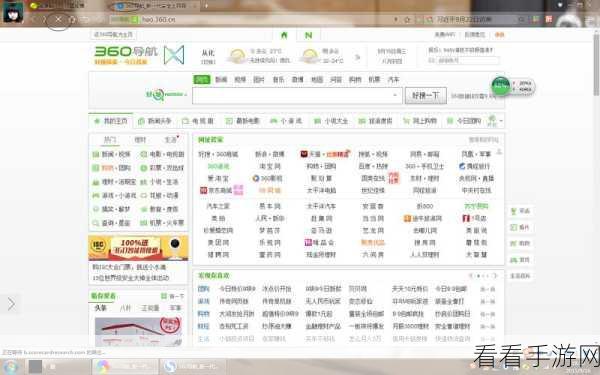This screenshot has width=600, height=375.
Task: Open the search box suggestion dropdown
Action: [x=395, y=95]
